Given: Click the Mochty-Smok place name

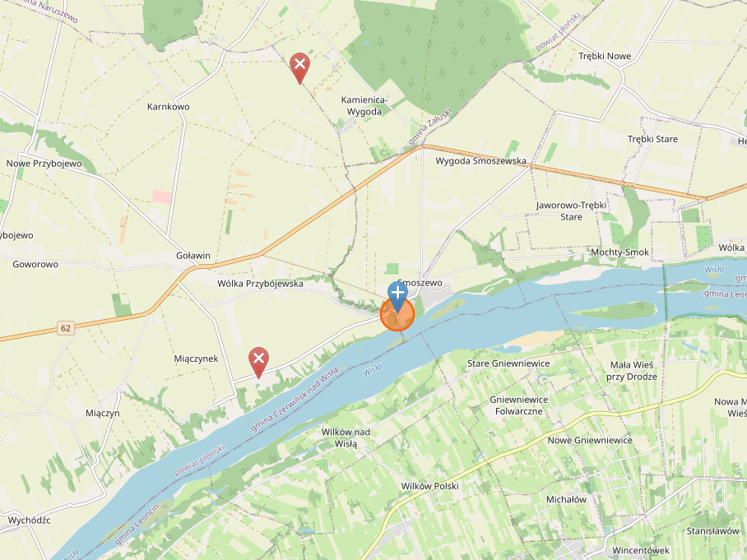Looking at the screenshot, I should (619, 252).
